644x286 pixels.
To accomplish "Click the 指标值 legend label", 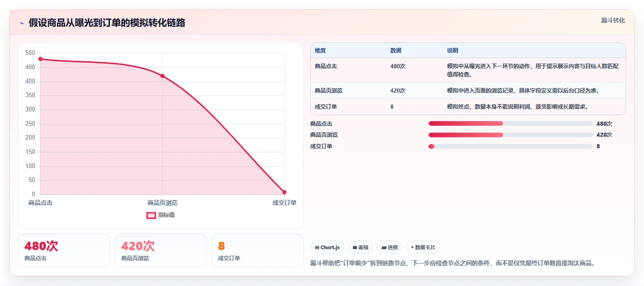I will [x=167, y=215].
